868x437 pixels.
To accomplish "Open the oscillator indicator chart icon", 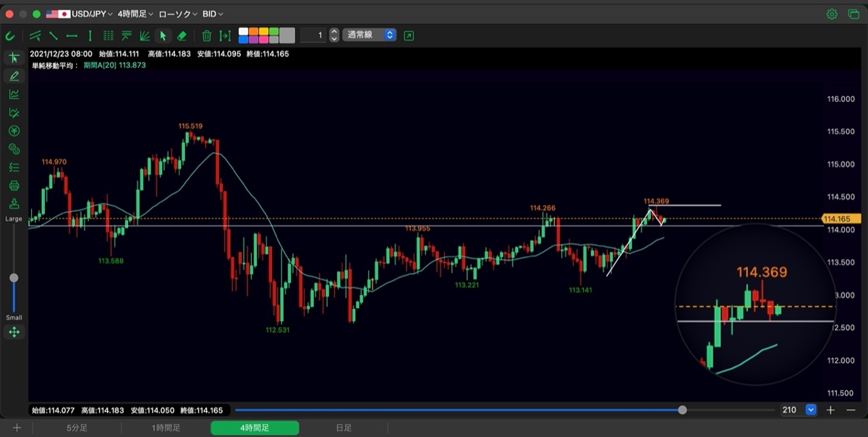I will coord(14,112).
